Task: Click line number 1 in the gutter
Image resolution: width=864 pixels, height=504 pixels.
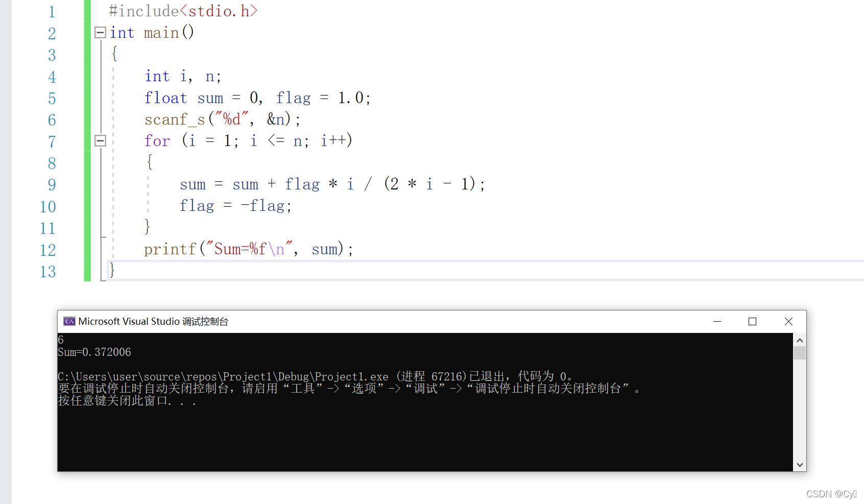Action: 52,12
